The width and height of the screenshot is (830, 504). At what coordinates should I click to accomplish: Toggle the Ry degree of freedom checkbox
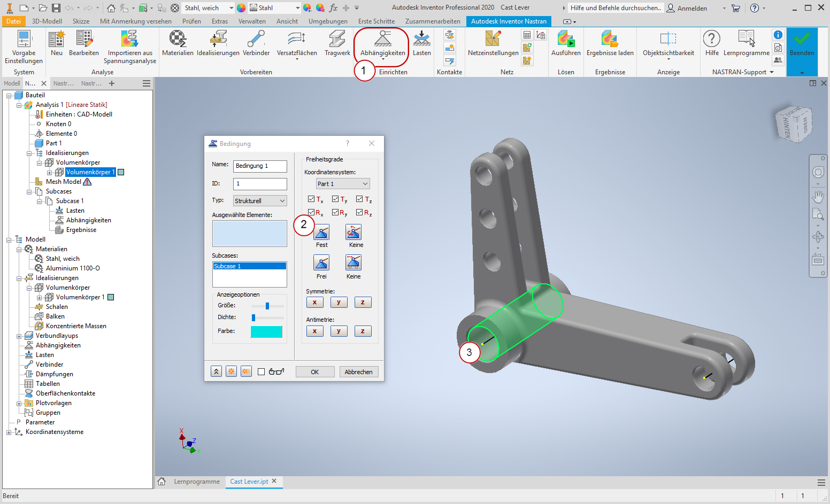tap(335, 213)
